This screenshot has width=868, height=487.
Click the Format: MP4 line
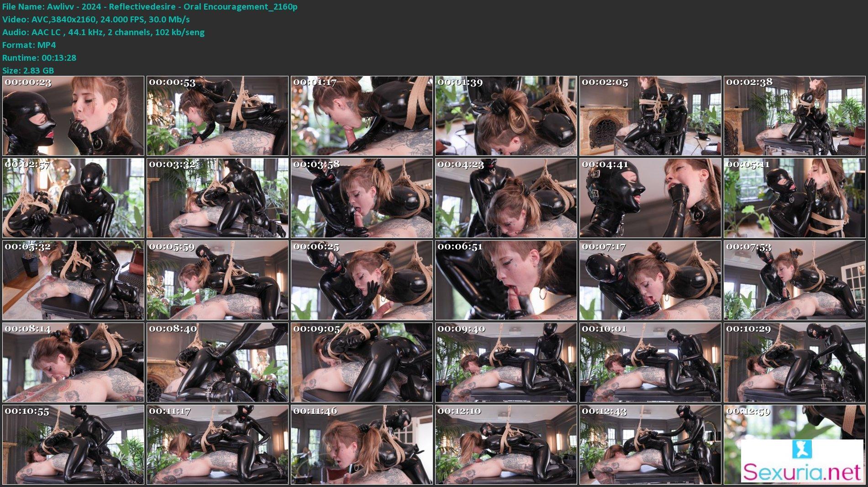tap(29, 45)
